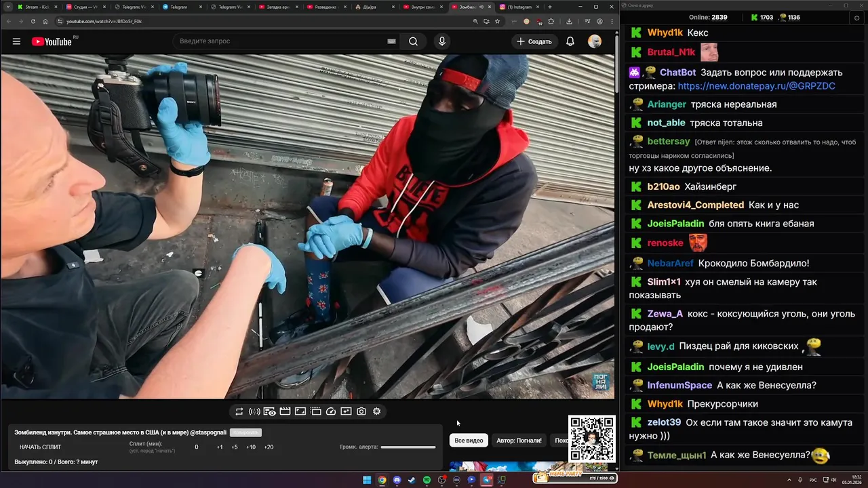Adjust the Громк. алерта volume slider

(x=408, y=447)
